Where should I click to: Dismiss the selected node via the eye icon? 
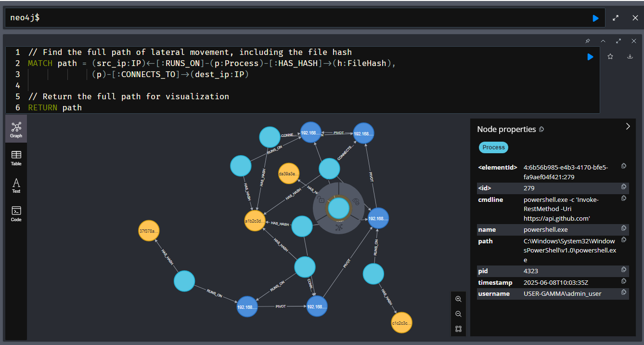(356, 201)
